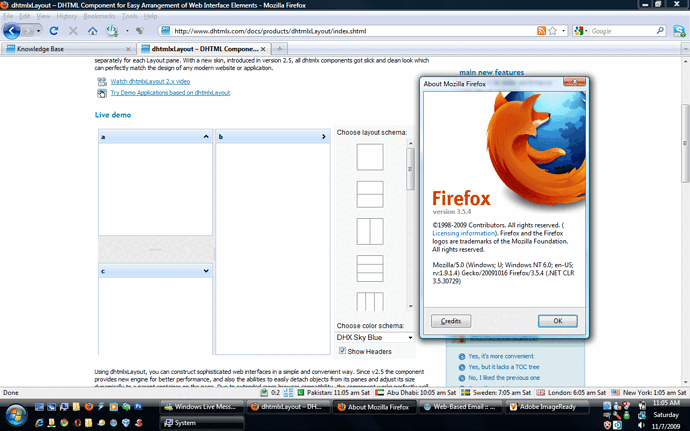Open the Windows Start orb
690x431 pixels.
pyautogui.click(x=16, y=415)
